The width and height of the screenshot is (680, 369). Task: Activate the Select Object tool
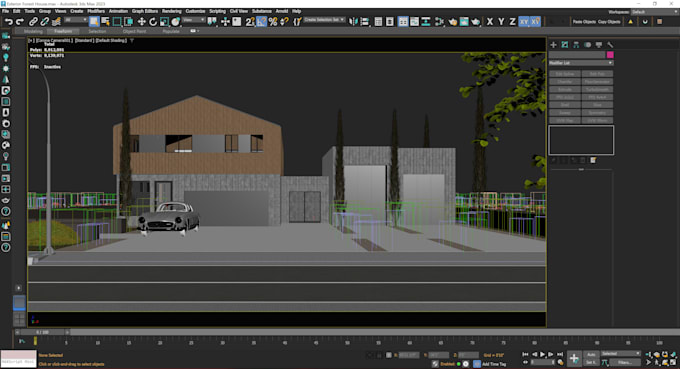[x=94, y=22]
